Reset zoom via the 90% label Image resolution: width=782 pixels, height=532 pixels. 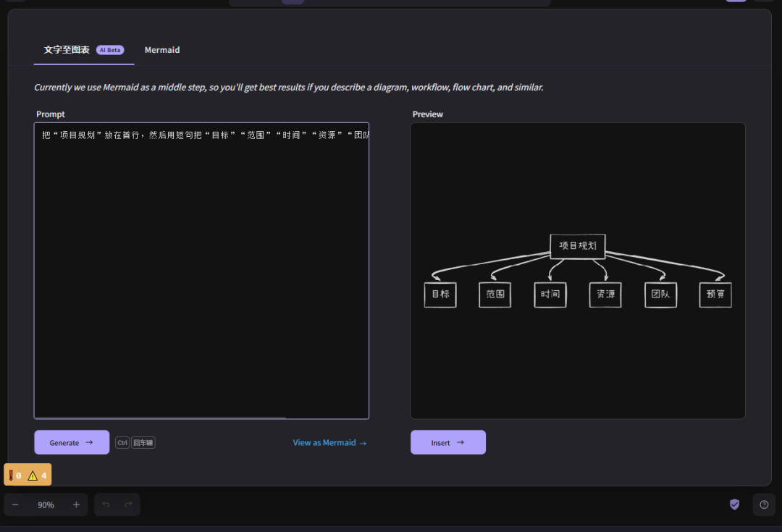coord(46,505)
